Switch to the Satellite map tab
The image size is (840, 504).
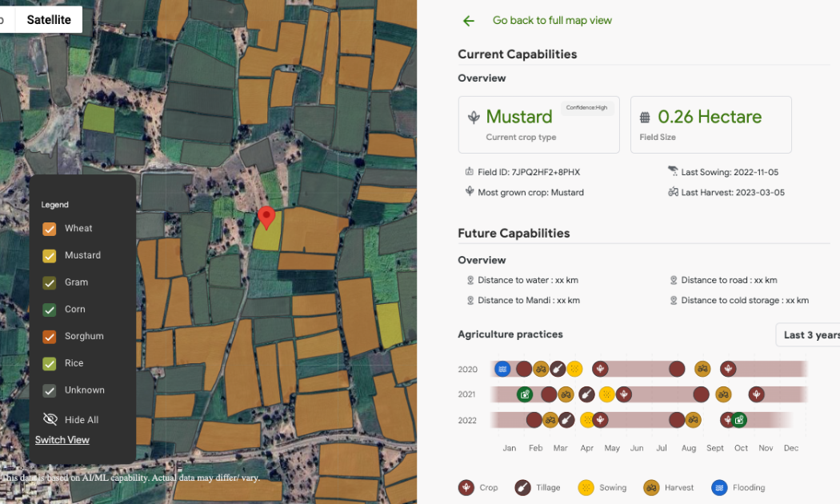coord(49,20)
